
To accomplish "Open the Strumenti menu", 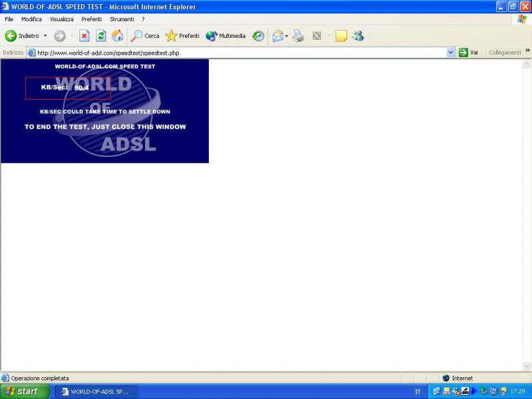I will tap(122, 19).
